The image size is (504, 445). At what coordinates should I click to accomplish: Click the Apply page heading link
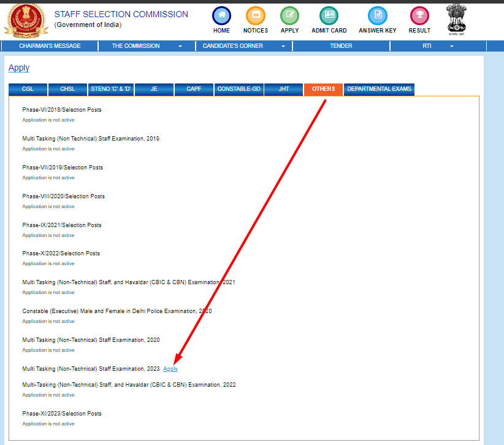pyautogui.click(x=19, y=68)
